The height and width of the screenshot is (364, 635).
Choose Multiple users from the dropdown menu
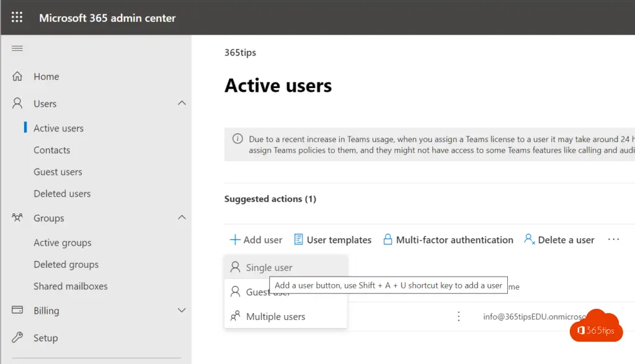[275, 316]
